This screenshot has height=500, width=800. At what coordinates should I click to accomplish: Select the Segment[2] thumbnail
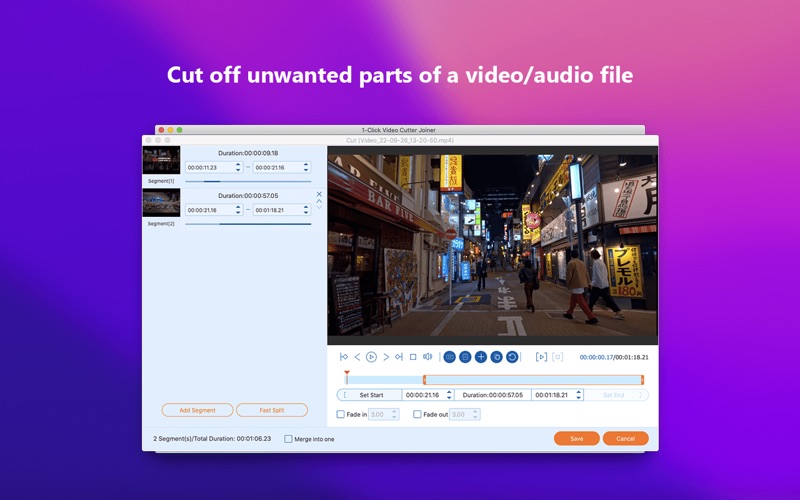(161, 204)
